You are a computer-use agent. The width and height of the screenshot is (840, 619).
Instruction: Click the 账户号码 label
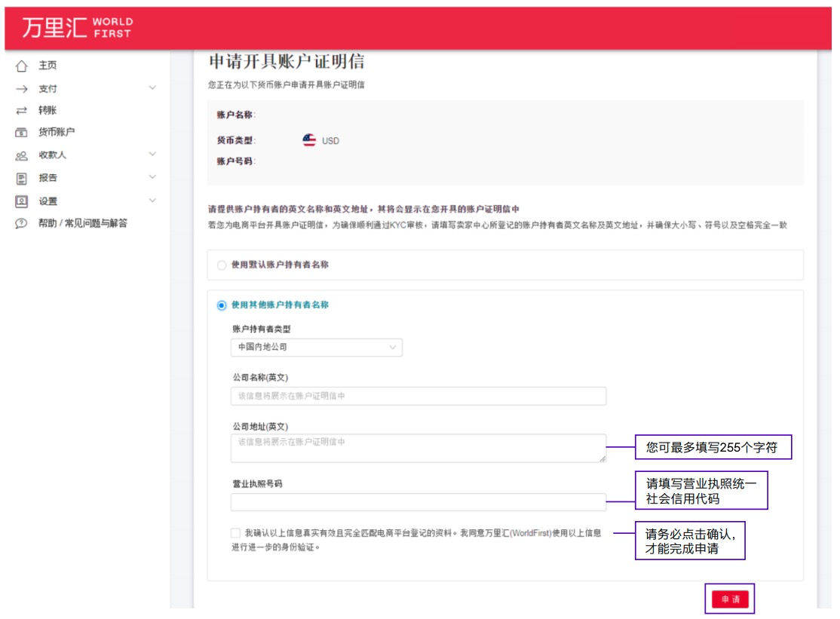[x=236, y=161]
